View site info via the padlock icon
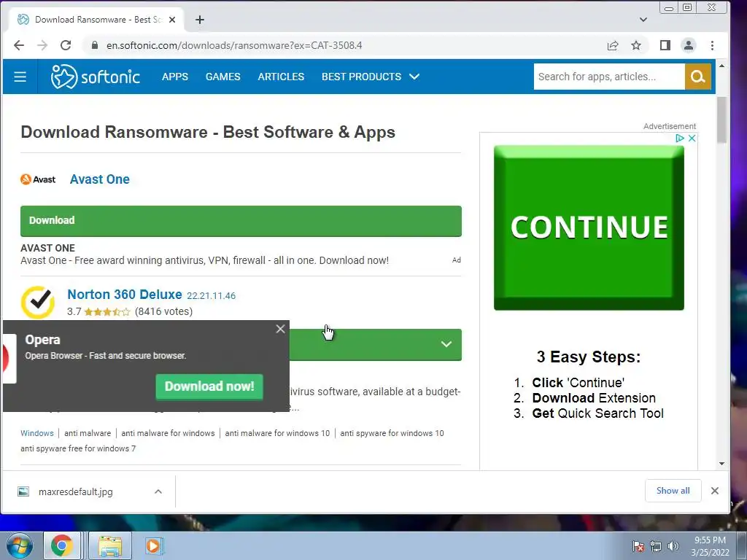 tap(95, 45)
